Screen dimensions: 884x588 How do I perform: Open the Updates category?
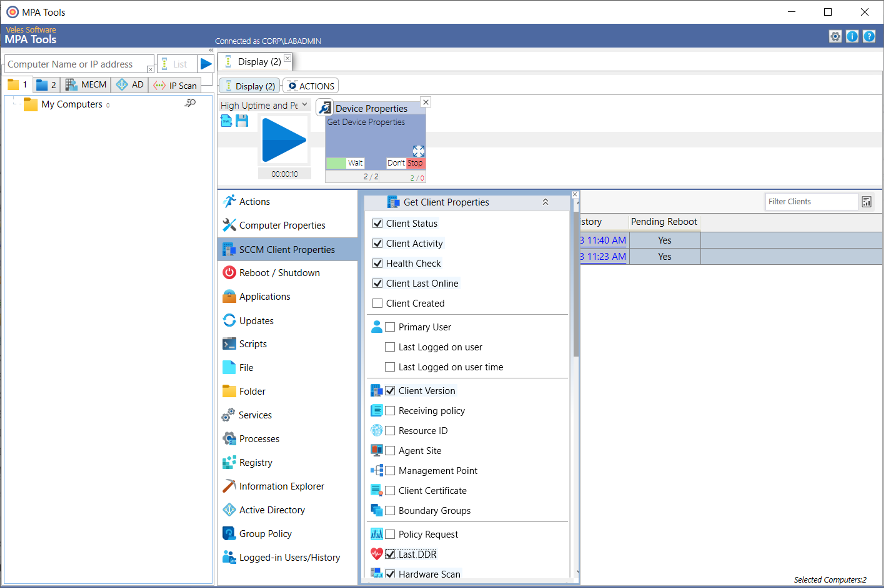pos(287,321)
